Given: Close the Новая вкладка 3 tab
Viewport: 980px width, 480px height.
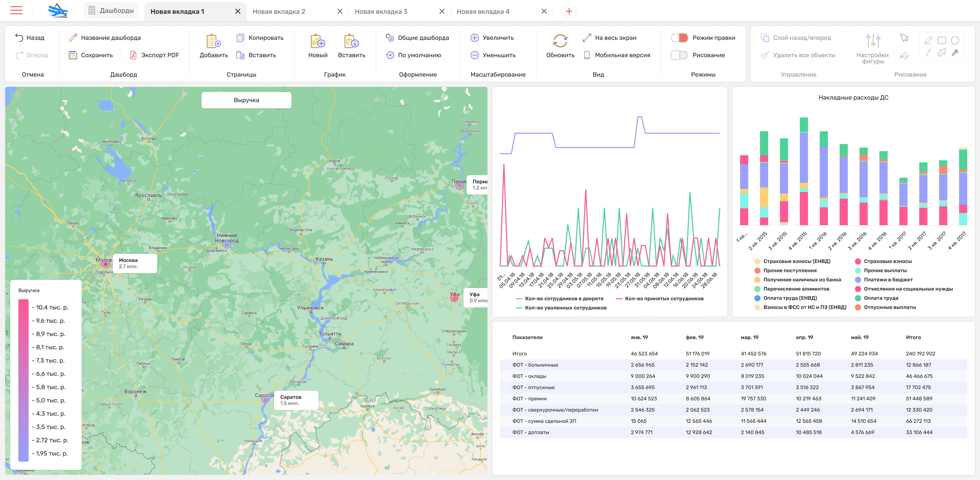Looking at the screenshot, I should pyautogui.click(x=442, y=11).
